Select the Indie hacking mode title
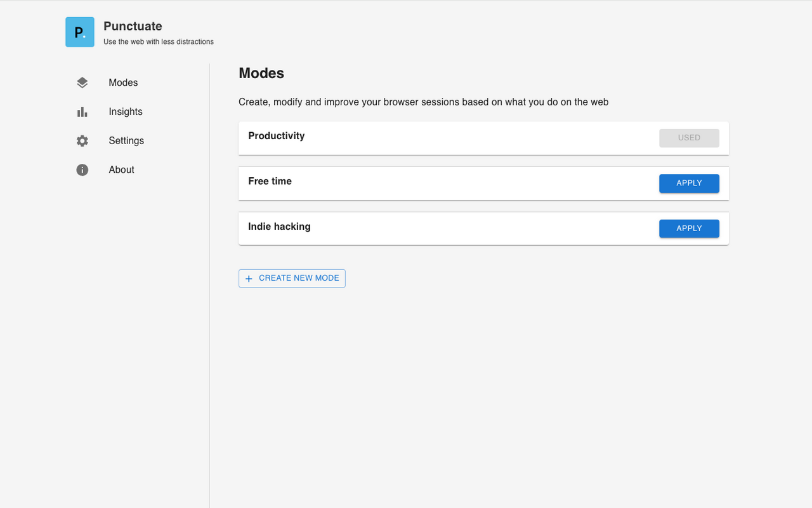 (x=279, y=227)
